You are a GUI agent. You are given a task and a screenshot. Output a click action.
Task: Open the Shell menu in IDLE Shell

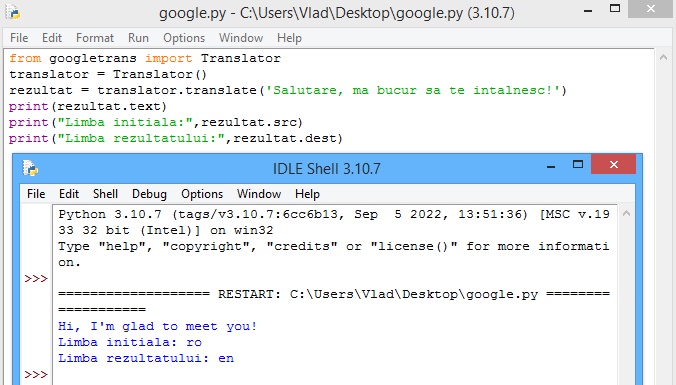click(105, 194)
